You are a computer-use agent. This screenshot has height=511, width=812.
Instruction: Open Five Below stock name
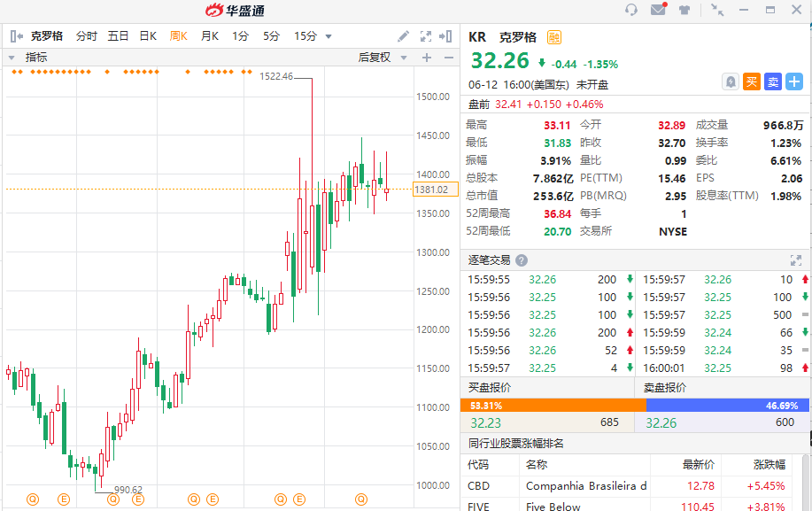pyautogui.click(x=553, y=507)
